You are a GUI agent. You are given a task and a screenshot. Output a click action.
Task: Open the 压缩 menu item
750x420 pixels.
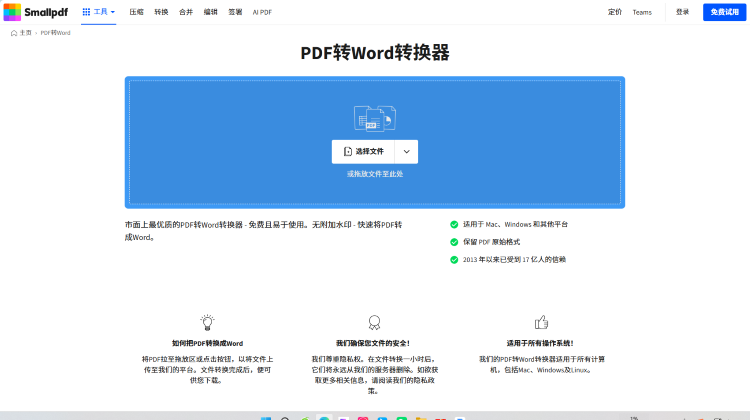(136, 12)
